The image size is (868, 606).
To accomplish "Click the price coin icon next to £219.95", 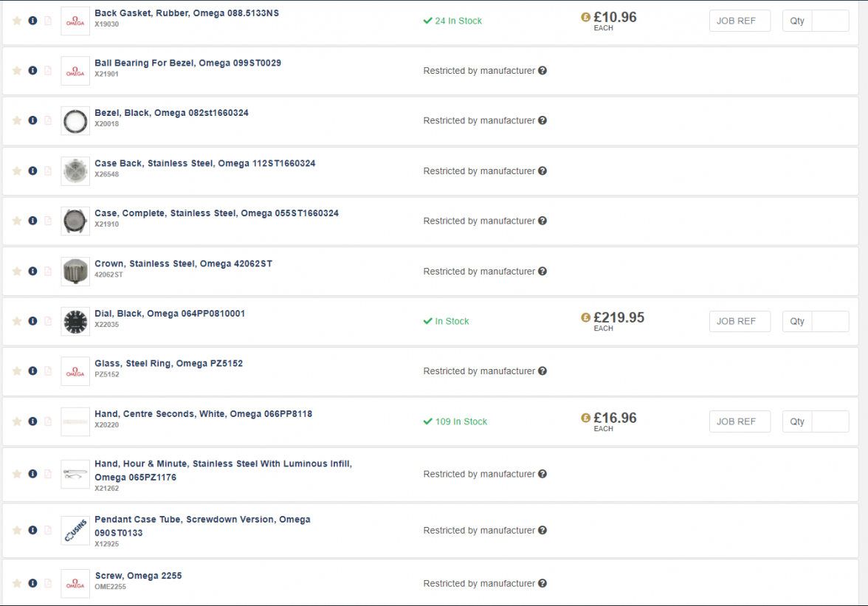I will 586,317.
